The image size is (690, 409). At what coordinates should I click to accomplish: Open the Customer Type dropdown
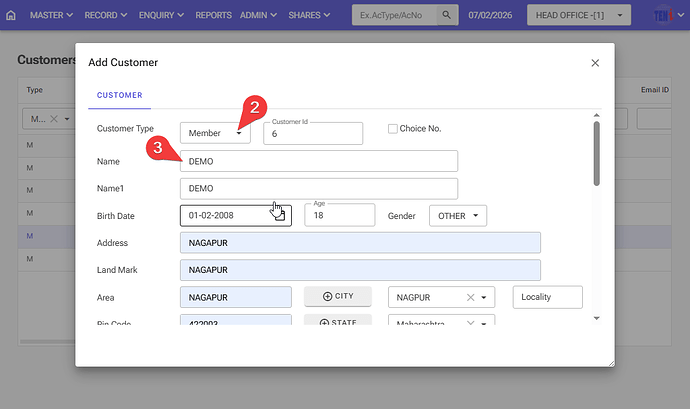215,133
